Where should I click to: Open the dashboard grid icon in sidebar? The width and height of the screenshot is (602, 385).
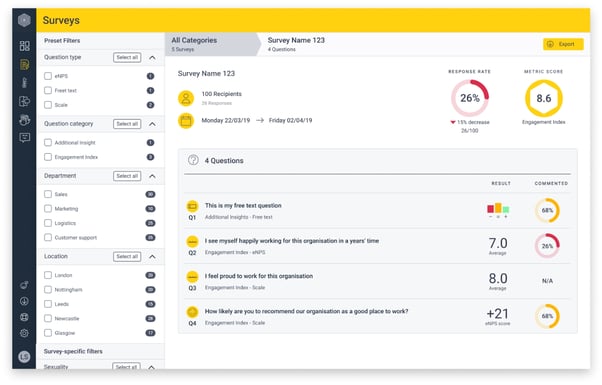tap(25, 46)
